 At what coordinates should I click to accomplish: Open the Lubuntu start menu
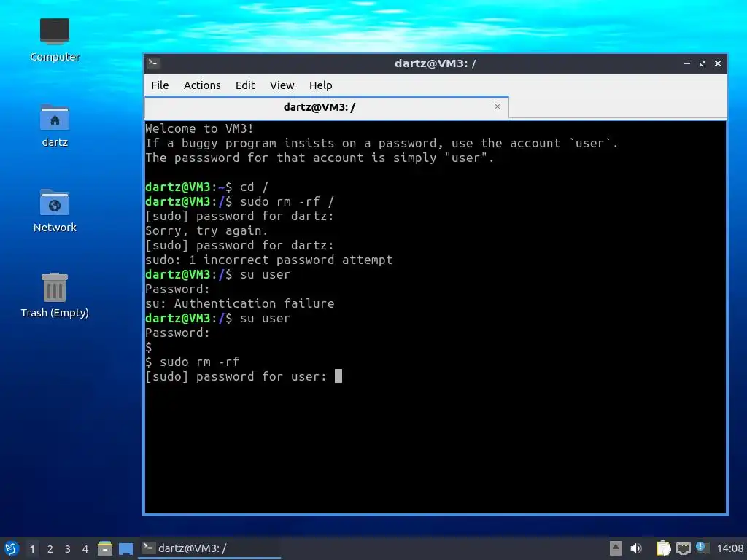(11, 548)
